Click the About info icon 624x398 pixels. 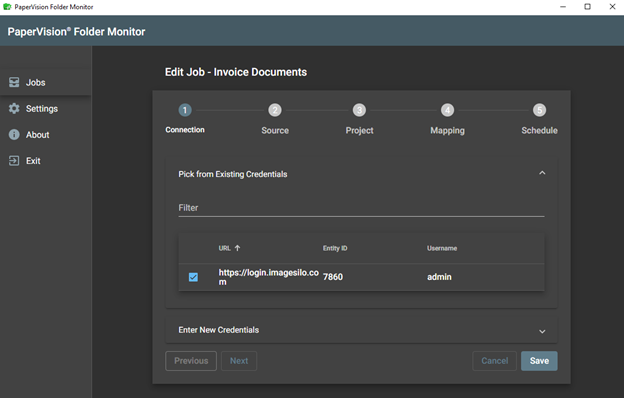tap(14, 135)
